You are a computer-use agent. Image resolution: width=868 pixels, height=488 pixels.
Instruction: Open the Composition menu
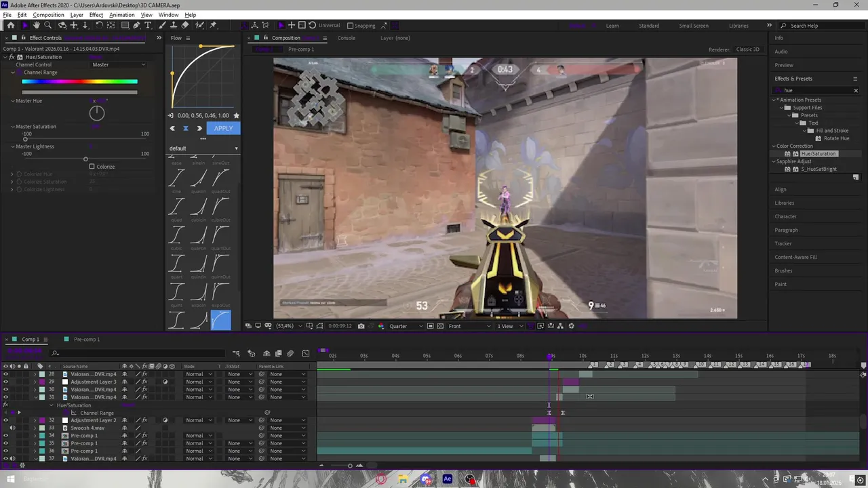coord(48,15)
